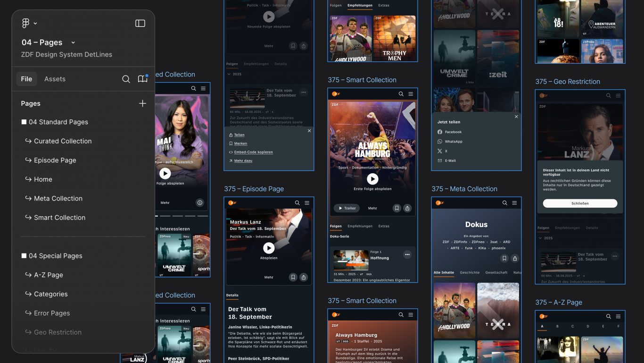
Task: Add a new page with the plus icon
Action: pos(142,103)
